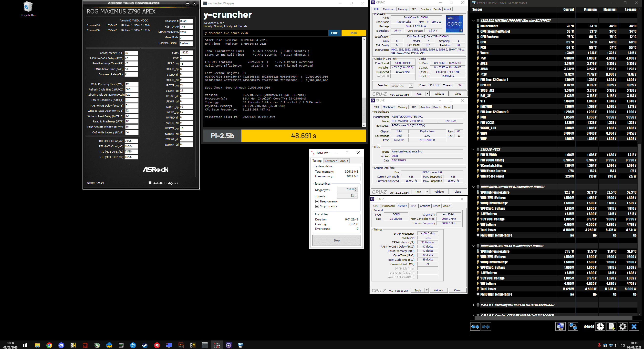
Task: Expand S.M.A.R.T. Samsung SSD 850 EVO group
Action: pyautogui.click(x=473, y=305)
